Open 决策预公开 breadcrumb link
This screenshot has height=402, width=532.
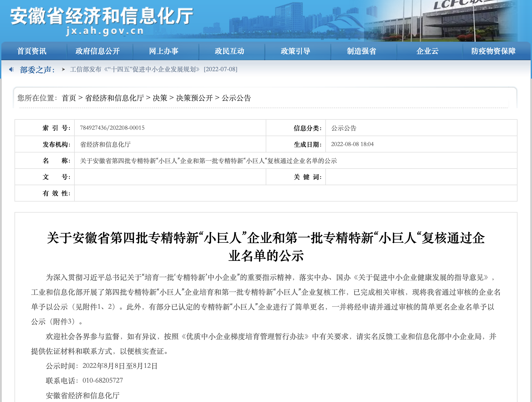pos(194,98)
